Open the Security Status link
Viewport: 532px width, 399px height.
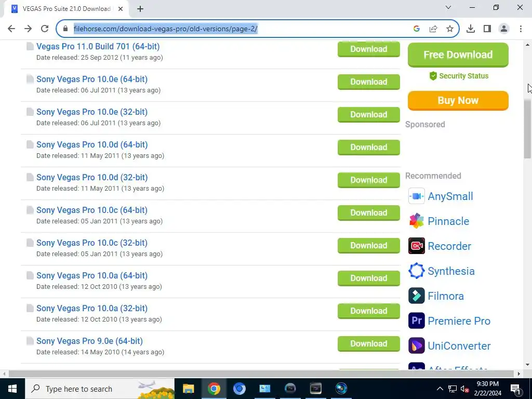[459, 76]
